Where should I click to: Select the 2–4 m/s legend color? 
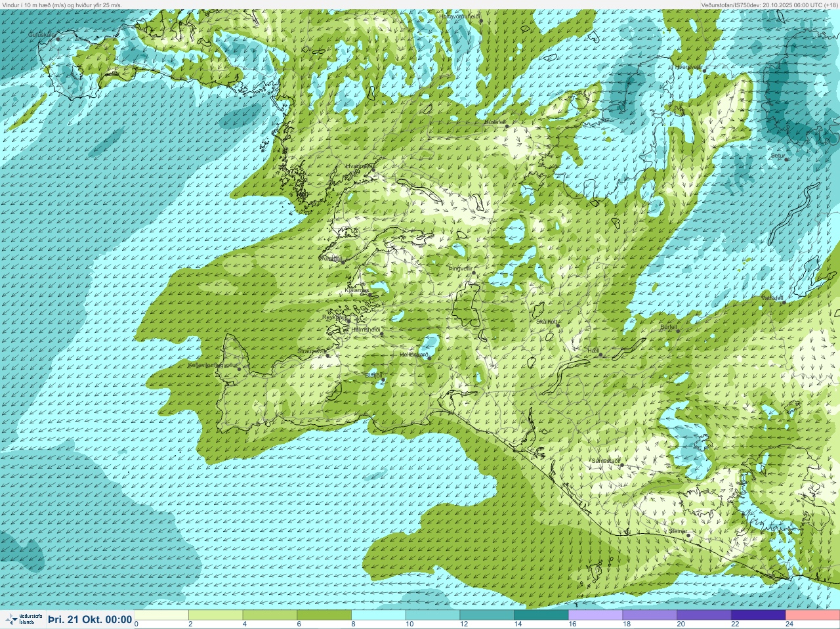[217, 615]
